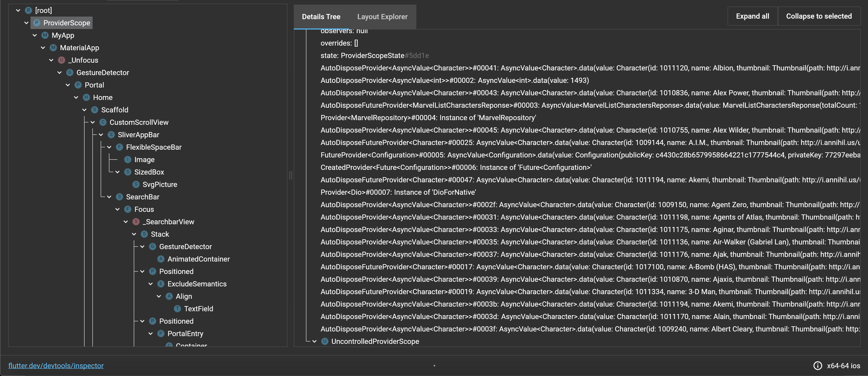Collapse the PortalEntry tree node
868x376 pixels.
coord(151,334)
